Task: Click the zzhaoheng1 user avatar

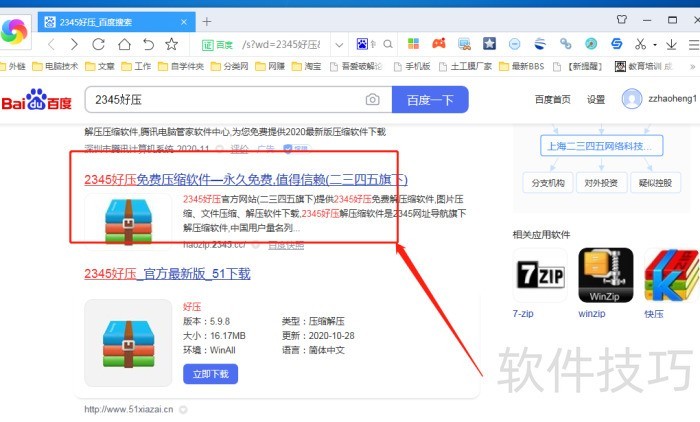Action: (x=632, y=99)
